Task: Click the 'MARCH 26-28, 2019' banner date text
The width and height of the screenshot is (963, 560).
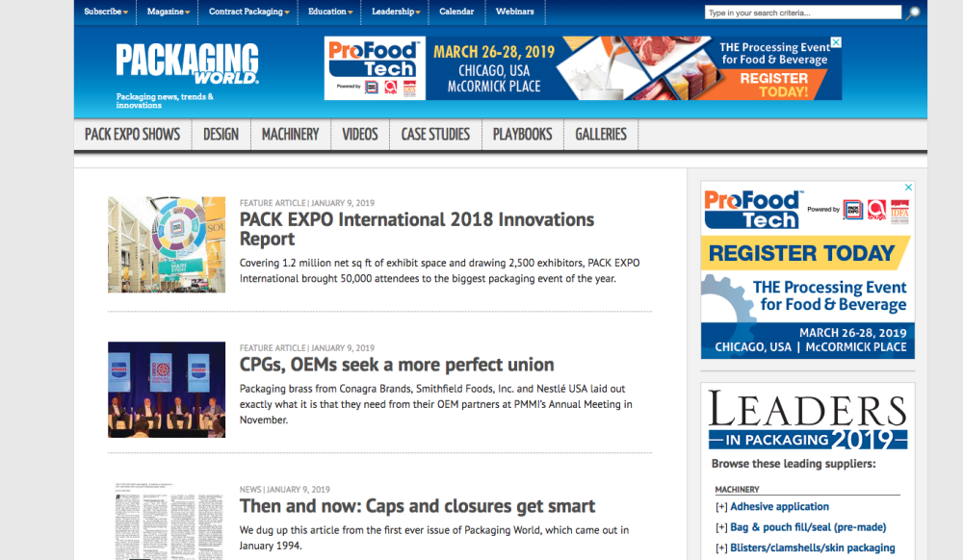Action: [x=494, y=52]
